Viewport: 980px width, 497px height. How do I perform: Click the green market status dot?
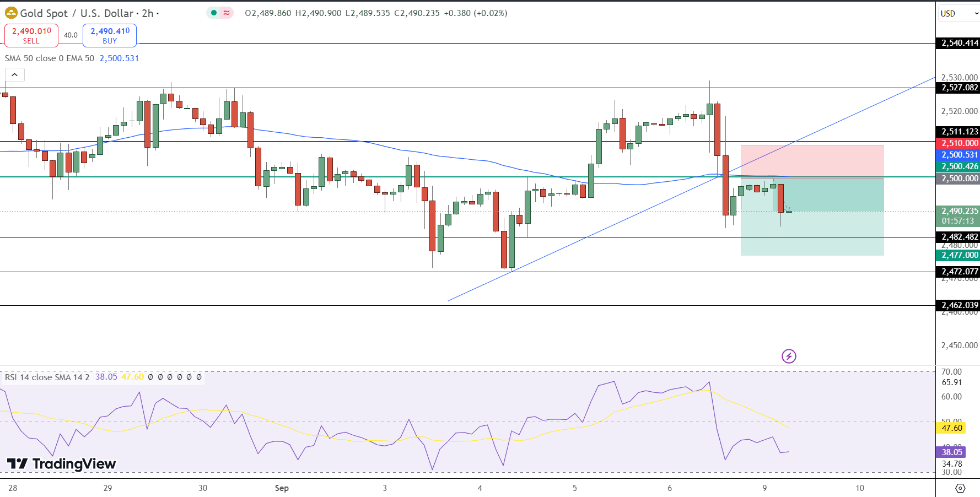tap(214, 13)
